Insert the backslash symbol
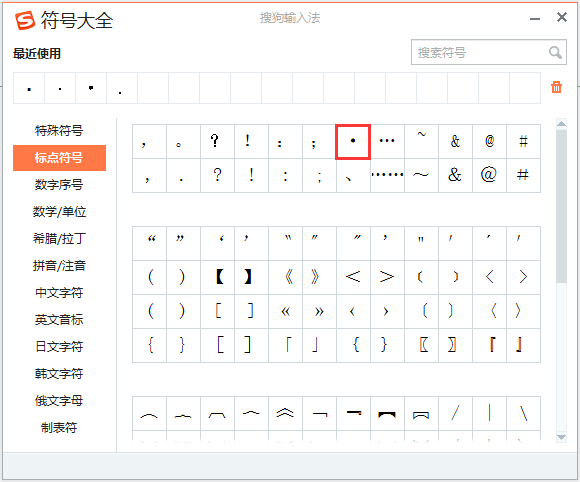 click(x=523, y=413)
